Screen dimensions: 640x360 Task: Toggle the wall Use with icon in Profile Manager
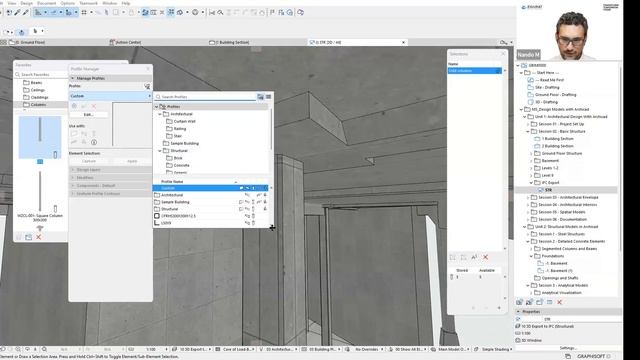point(74,134)
